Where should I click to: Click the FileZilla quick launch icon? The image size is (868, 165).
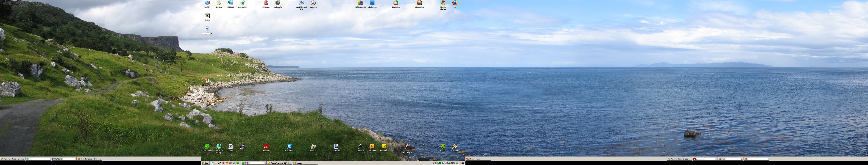[x=223, y=163]
